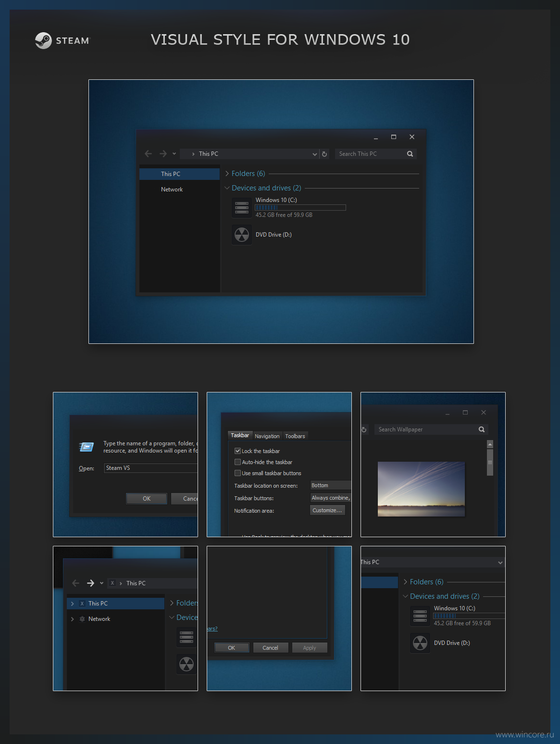Click OK in the dialog with the Apply button

pyautogui.click(x=232, y=648)
